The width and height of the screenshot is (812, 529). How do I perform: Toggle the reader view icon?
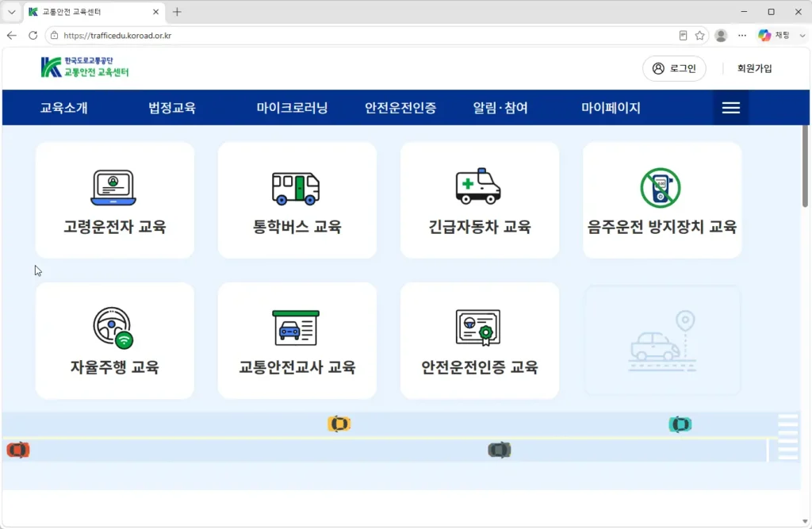pyautogui.click(x=683, y=35)
